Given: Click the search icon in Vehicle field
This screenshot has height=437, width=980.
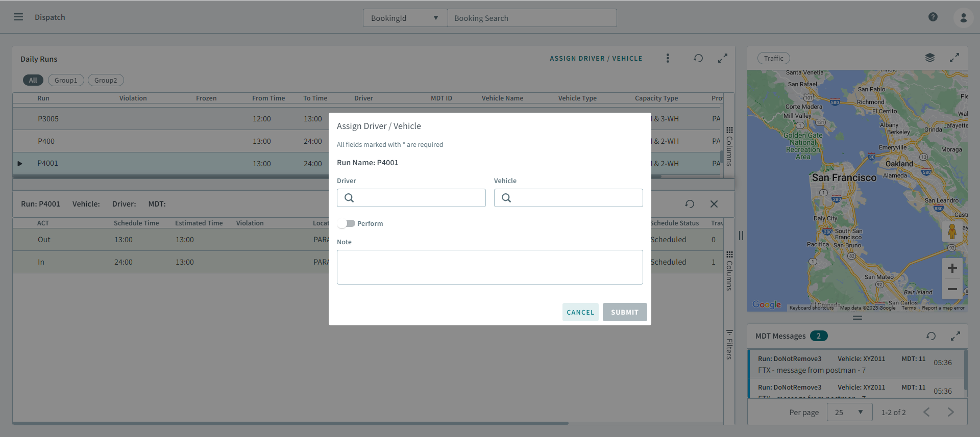Looking at the screenshot, I should click(x=506, y=198).
